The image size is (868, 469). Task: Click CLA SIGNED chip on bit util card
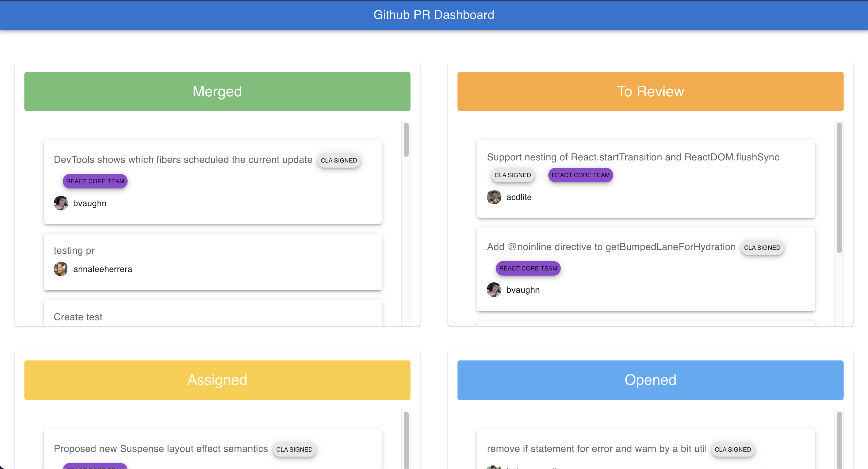pos(733,449)
